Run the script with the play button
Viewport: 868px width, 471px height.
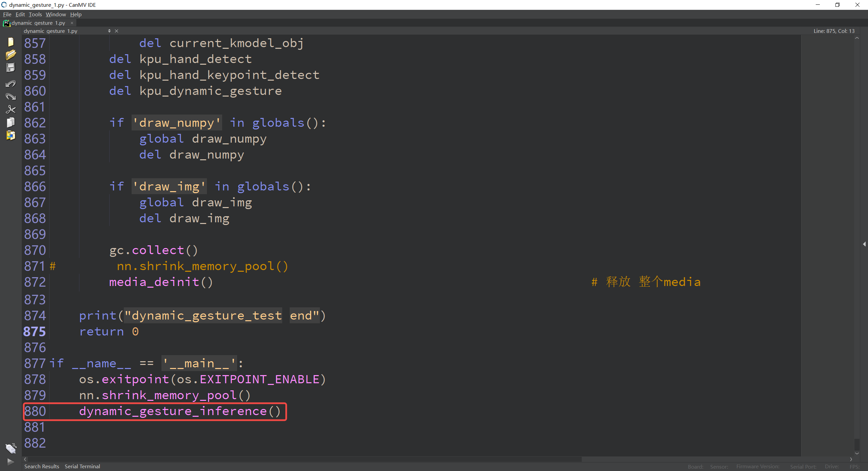(x=11, y=462)
